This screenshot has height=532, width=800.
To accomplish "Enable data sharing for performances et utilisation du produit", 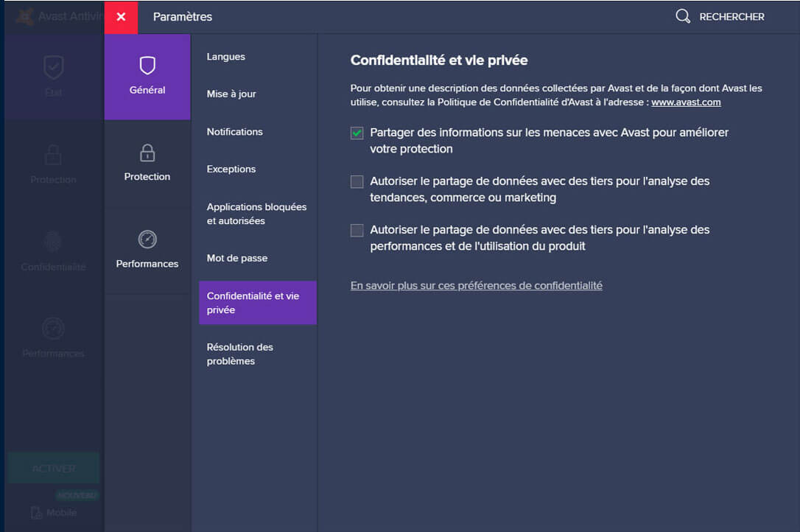I will (x=357, y=230).
